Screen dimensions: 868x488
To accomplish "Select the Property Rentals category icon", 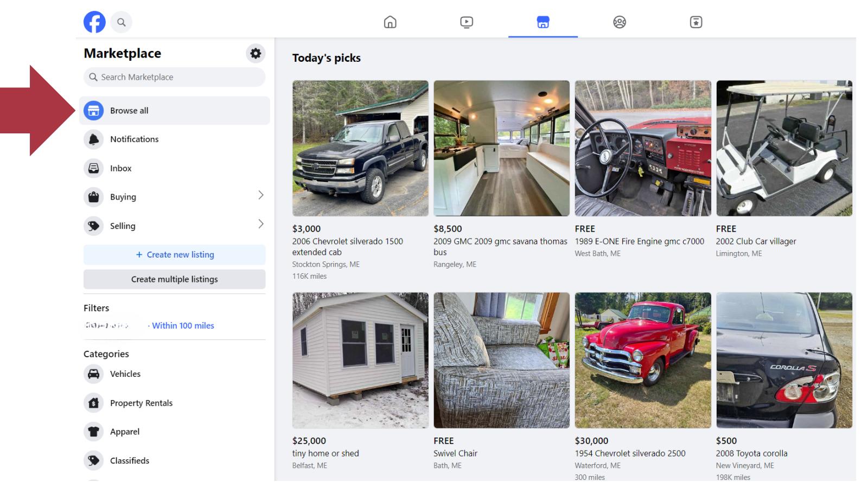I will point(93,402).
